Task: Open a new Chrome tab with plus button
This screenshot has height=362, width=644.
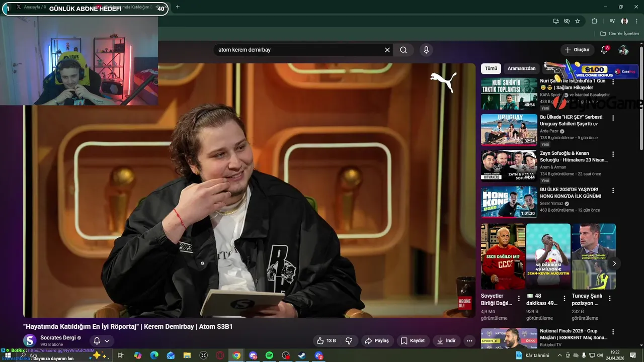Action: (178, 7)
